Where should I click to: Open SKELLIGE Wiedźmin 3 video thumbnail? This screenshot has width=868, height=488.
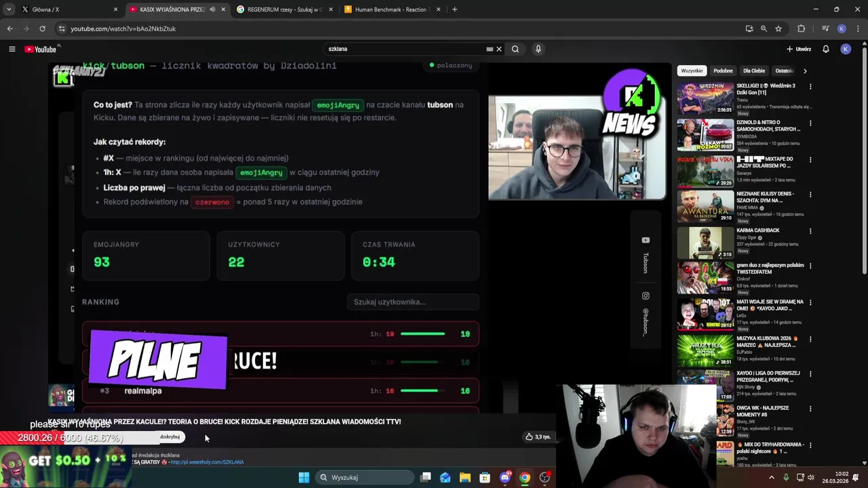[705, 98]
